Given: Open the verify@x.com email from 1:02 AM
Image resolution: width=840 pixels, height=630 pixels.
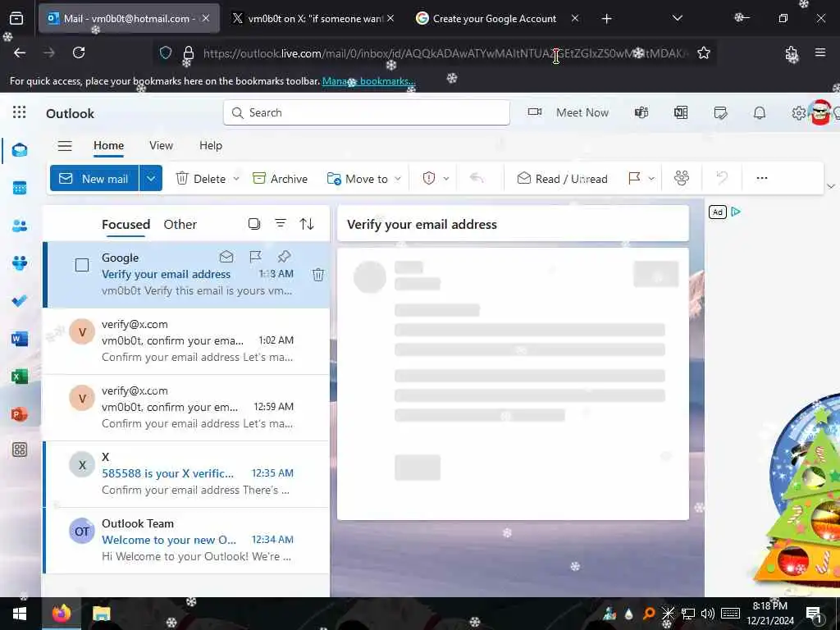Looking at the screenshot, I should tap(186, 341).
